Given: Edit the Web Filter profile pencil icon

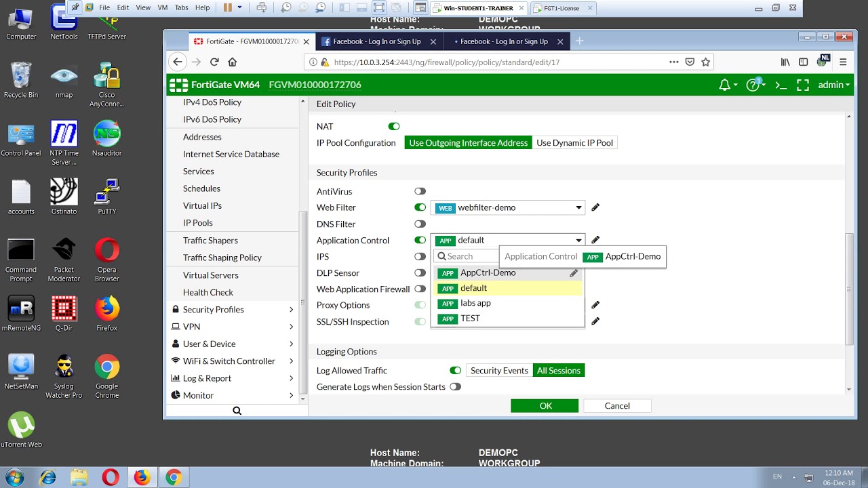Looking at the screenshot, I should (x=595, y=207).
